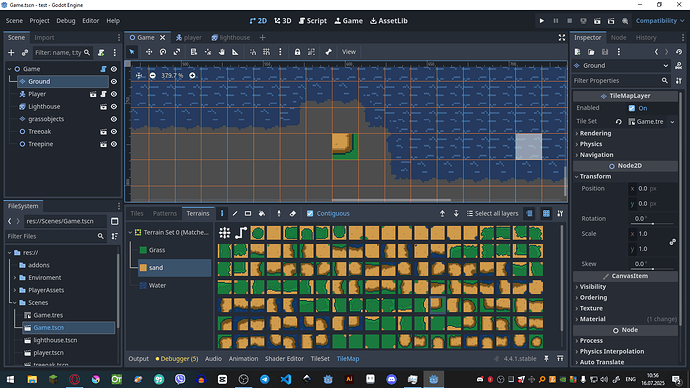690x388 pixels.
Task: Add a new child node with plus icon
Action: tap(11, 52)
